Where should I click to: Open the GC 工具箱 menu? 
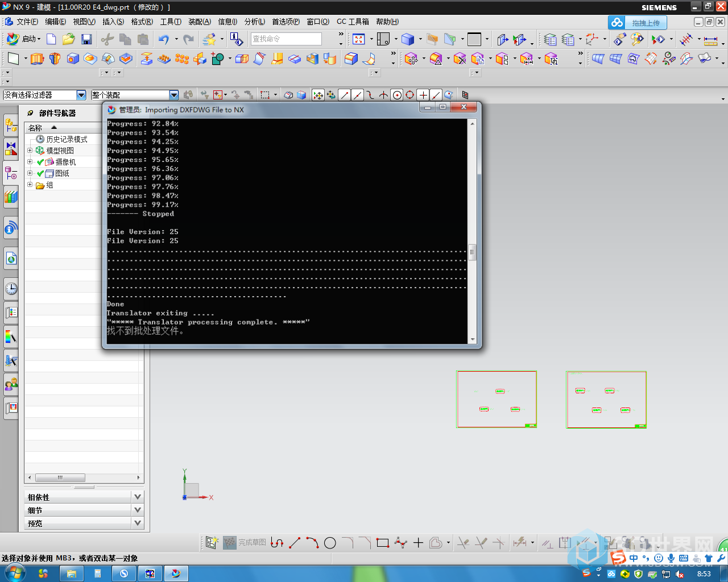(353, 22)
